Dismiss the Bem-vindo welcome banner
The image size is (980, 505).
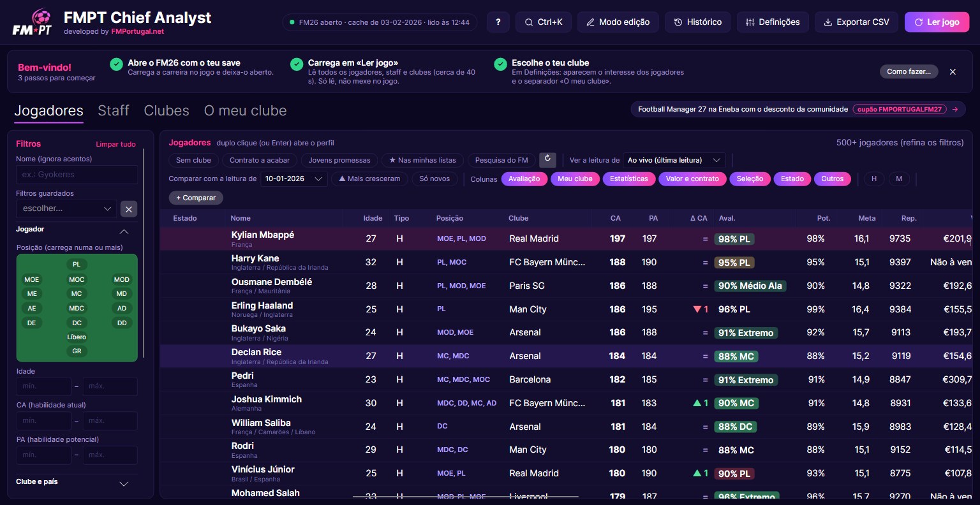pos(953,72)
